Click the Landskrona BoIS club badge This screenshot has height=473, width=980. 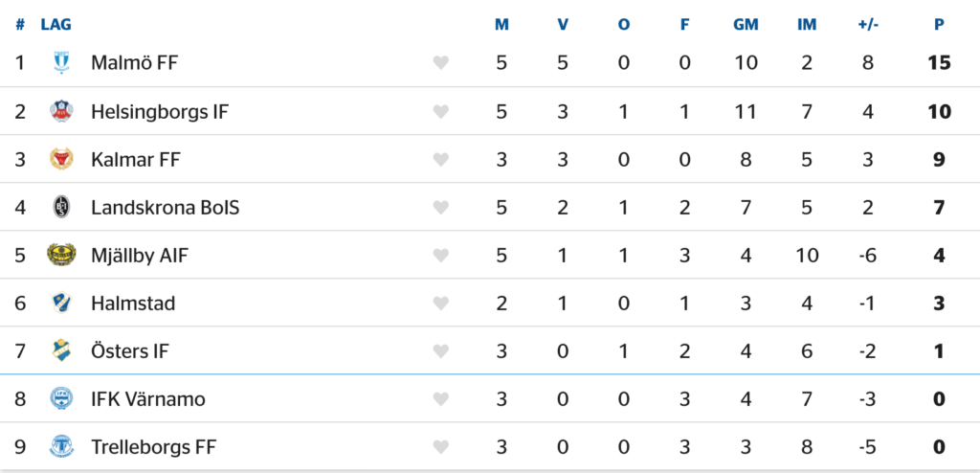(61, 207)
